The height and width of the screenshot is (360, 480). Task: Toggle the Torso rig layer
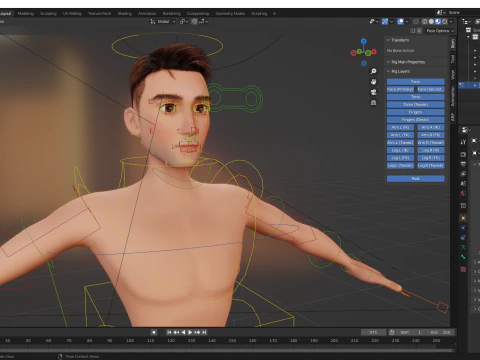click(x=416, y=97)
